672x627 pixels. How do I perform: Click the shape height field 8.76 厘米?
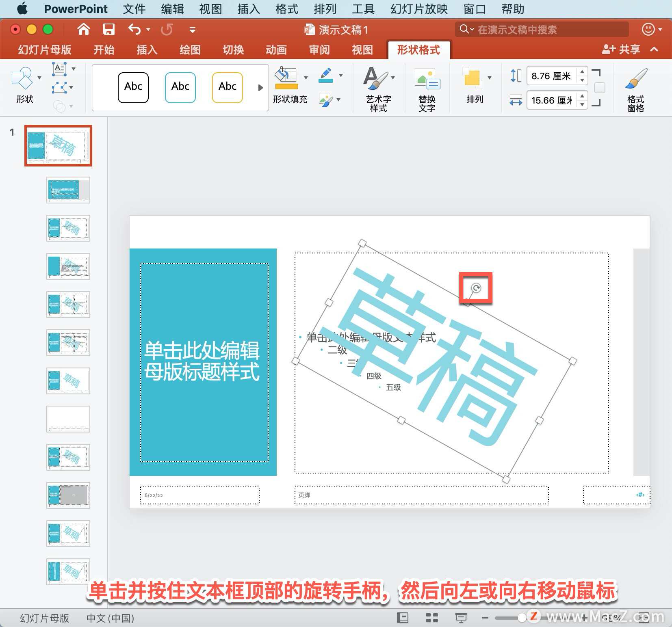coord(551,76)
